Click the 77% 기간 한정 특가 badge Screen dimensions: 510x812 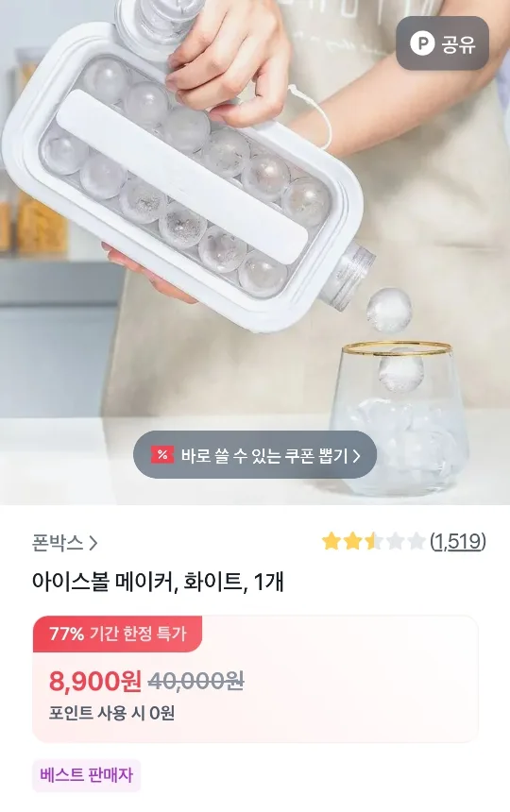(117, 634)
